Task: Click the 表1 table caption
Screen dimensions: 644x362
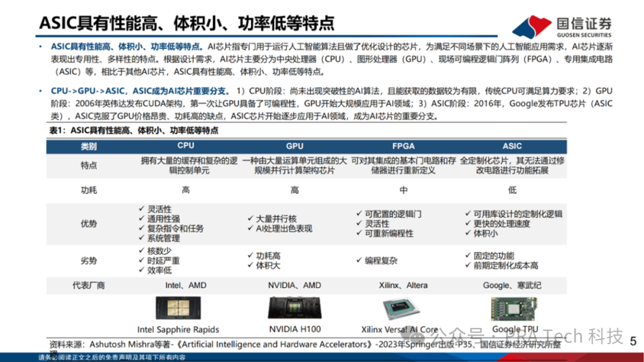Action: (x=134, y=130)
